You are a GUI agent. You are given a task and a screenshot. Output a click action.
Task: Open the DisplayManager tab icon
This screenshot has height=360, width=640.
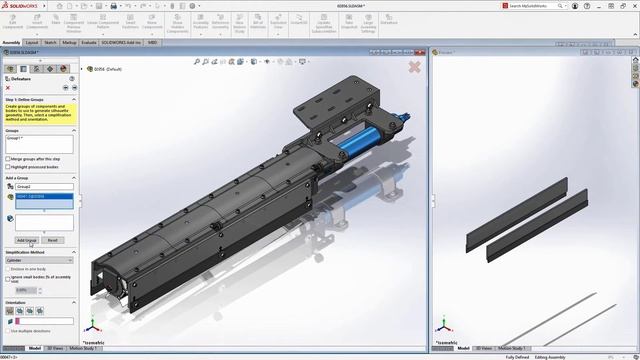(63, 69)
